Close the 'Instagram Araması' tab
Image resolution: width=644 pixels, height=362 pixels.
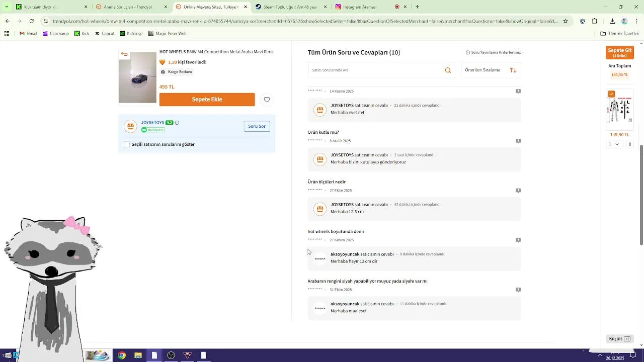pos(405,7)
